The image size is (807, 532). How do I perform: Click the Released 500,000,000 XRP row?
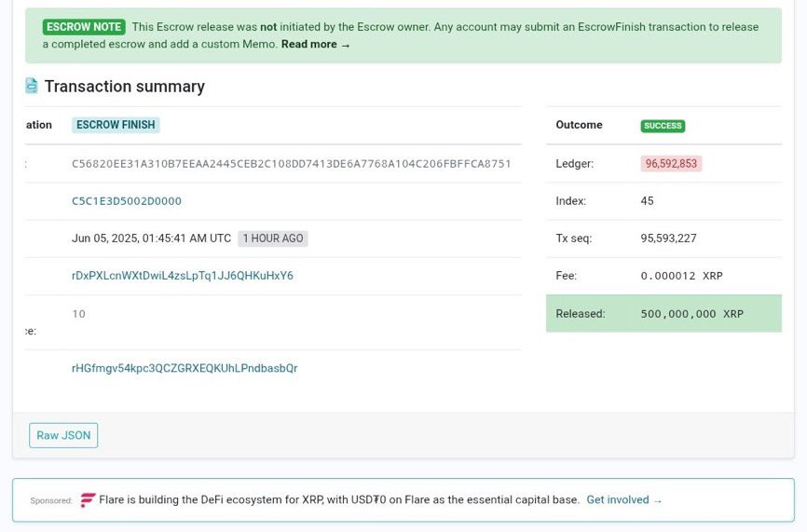point(663,313)
